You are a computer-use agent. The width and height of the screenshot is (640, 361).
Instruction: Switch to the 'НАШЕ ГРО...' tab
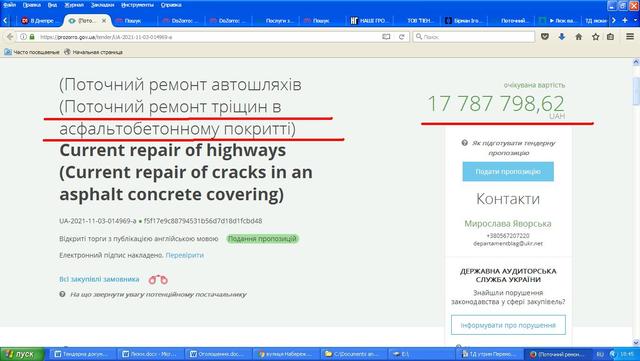[371, 20]
